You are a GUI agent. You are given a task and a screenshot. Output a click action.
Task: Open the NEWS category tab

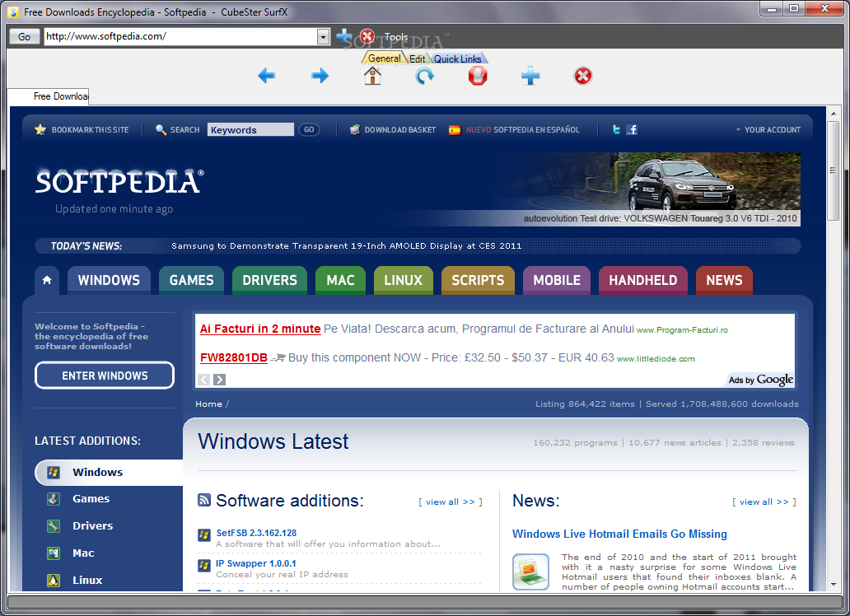724,280
